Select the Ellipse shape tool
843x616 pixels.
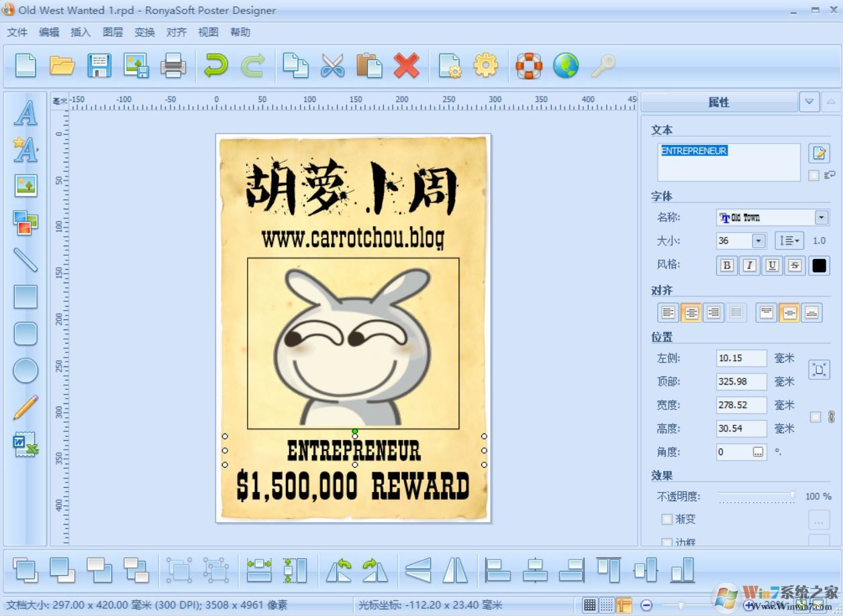25,370
